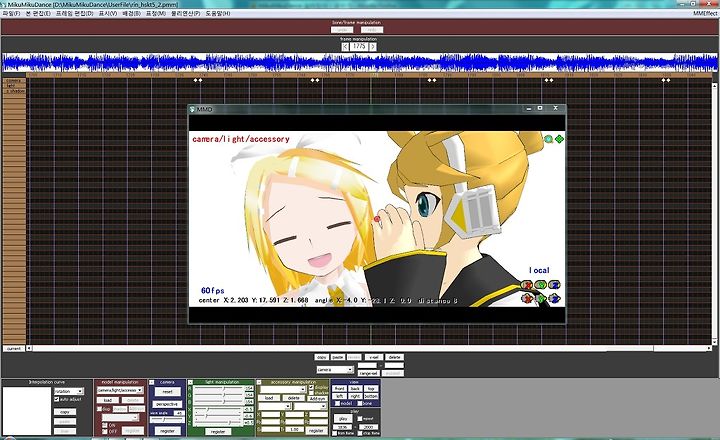
Task: Click the lower Z move axis icon
Action: point(555,299)
